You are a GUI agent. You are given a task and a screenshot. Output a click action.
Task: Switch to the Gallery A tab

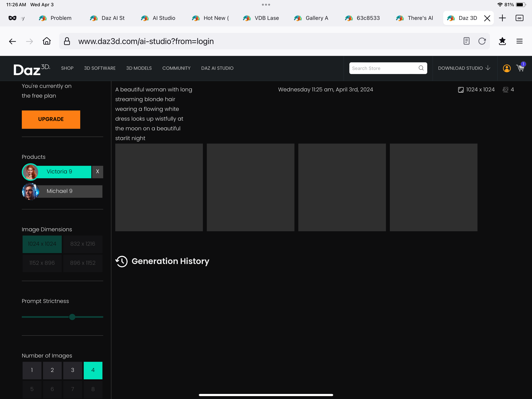click(x=311, y=18)
